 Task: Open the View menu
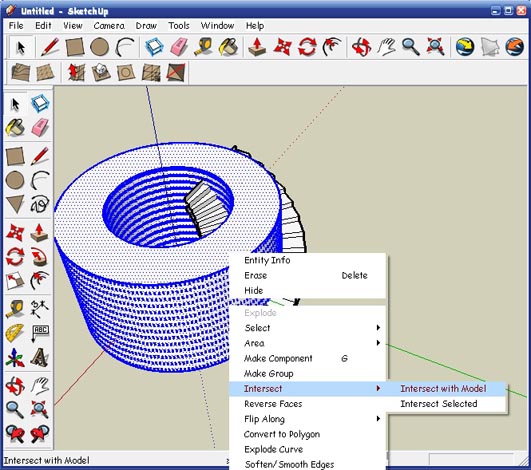(73, 26)
